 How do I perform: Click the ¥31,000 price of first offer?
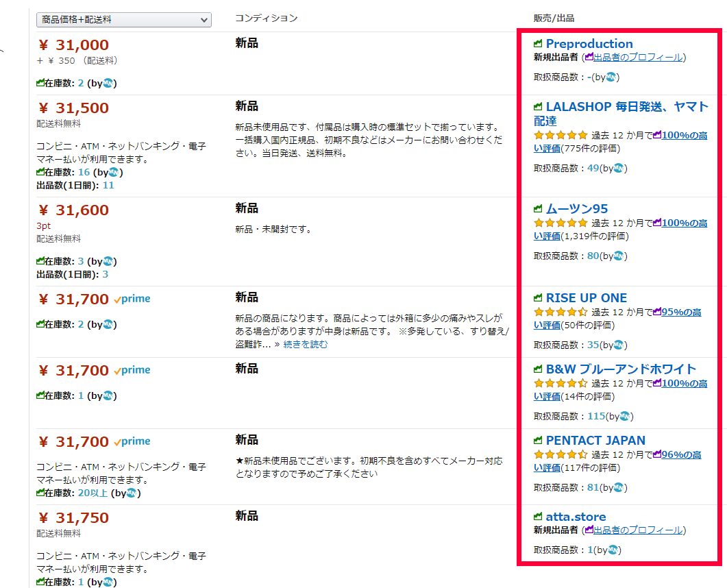point(73,45)
